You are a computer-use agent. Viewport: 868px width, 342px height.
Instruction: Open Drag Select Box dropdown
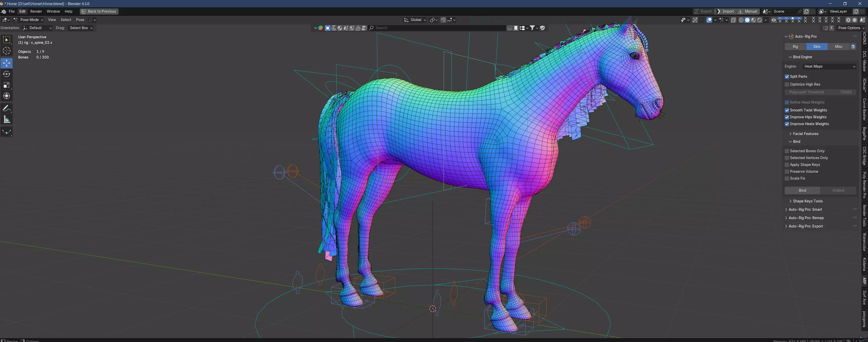(80, 28)
